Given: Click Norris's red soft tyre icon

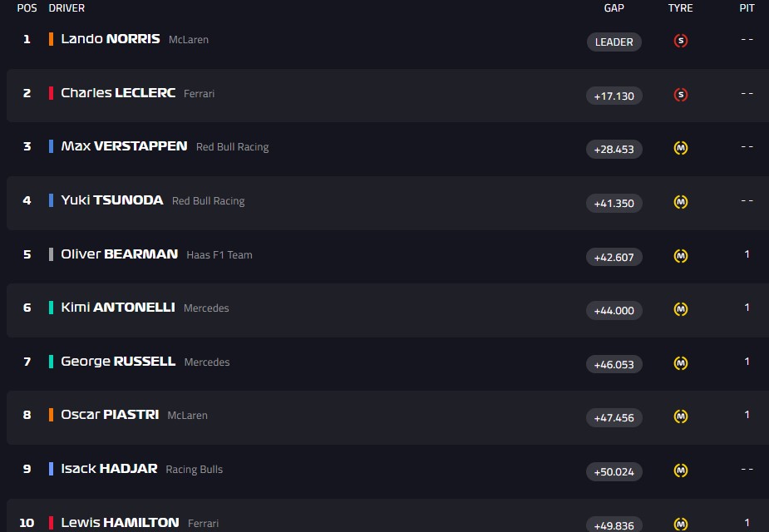Looking at the screenshot, I should pyautogui.click(x=680, y=41).
